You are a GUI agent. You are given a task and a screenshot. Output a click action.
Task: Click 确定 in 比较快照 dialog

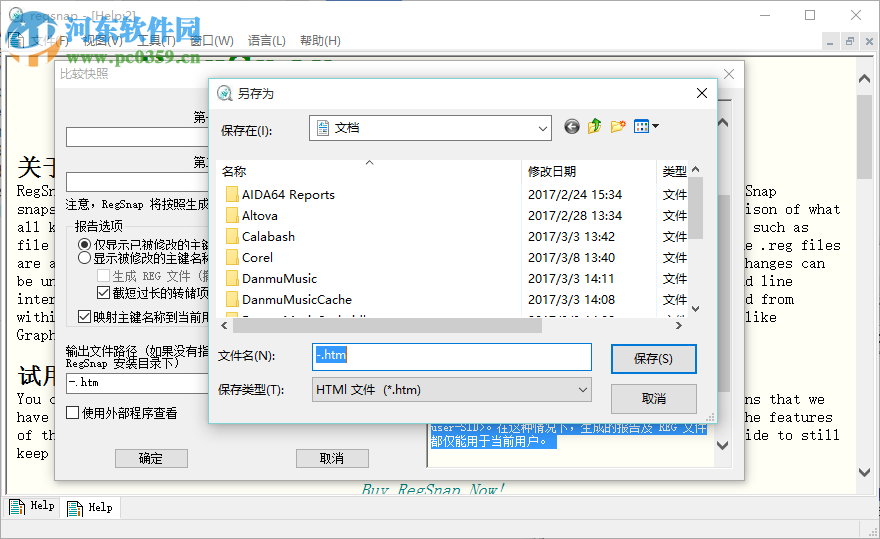click(x=151, y=459)
